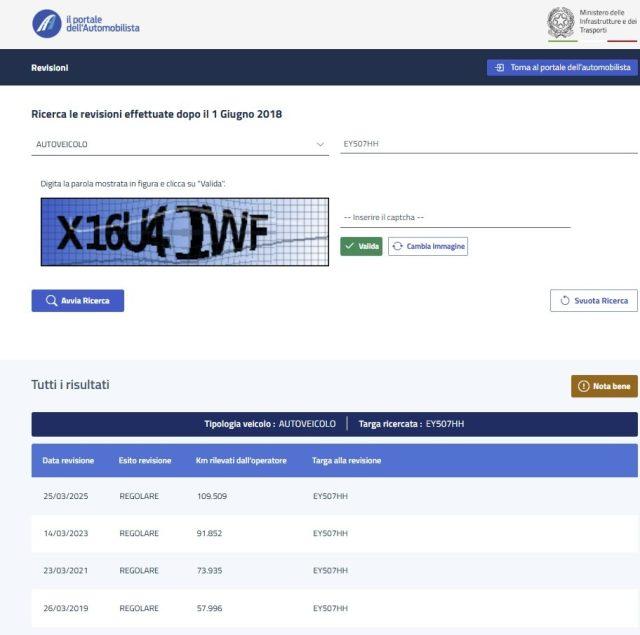The width and height of the screenshot is (640, 635).
Task: Click the checkmark icon on Valida
Action: click(x=349, y=246)
